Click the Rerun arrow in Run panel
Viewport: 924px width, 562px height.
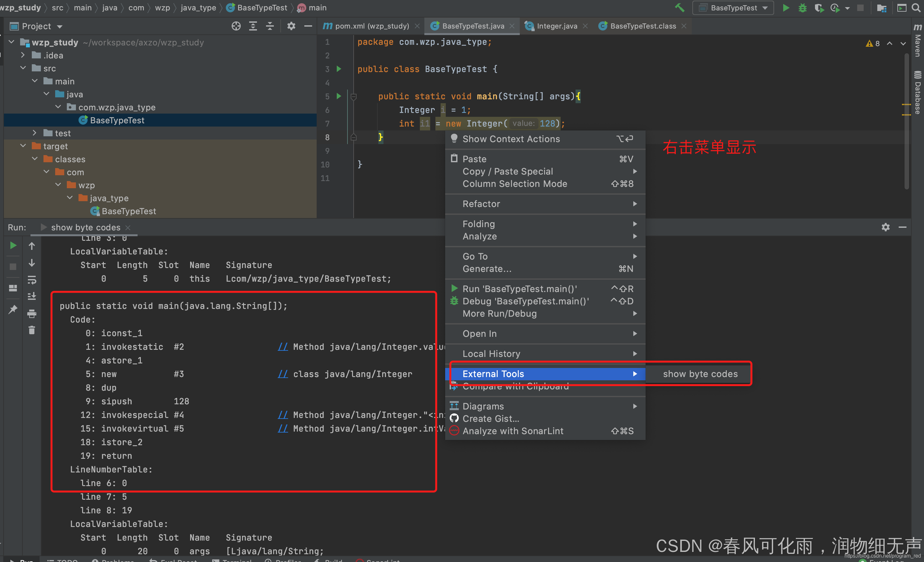click(x=13, y=246)
